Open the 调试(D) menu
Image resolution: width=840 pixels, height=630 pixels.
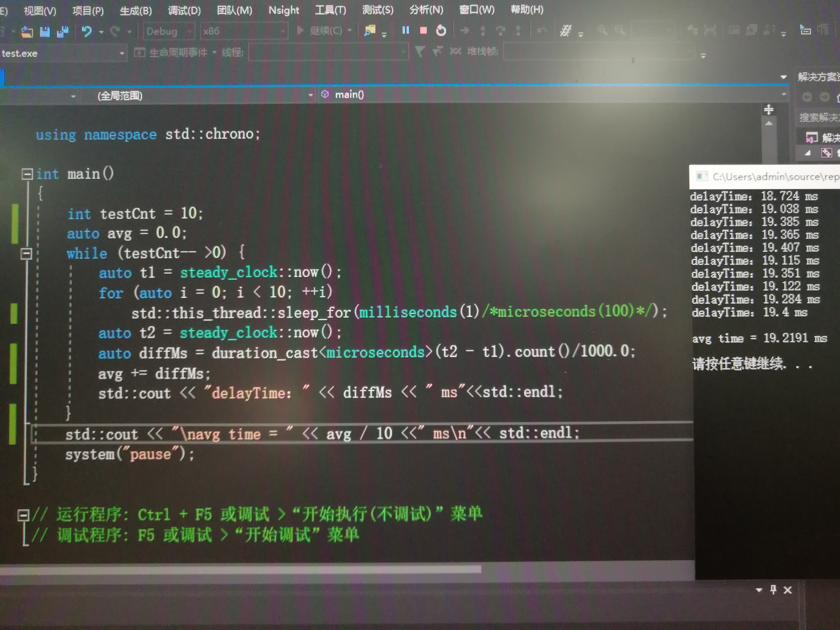coord(184,10)
